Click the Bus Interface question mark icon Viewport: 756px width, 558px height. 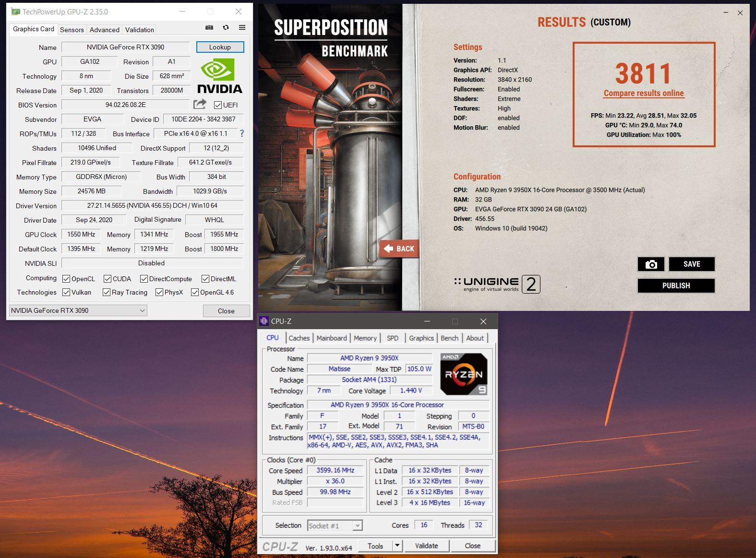click(241, 133)
